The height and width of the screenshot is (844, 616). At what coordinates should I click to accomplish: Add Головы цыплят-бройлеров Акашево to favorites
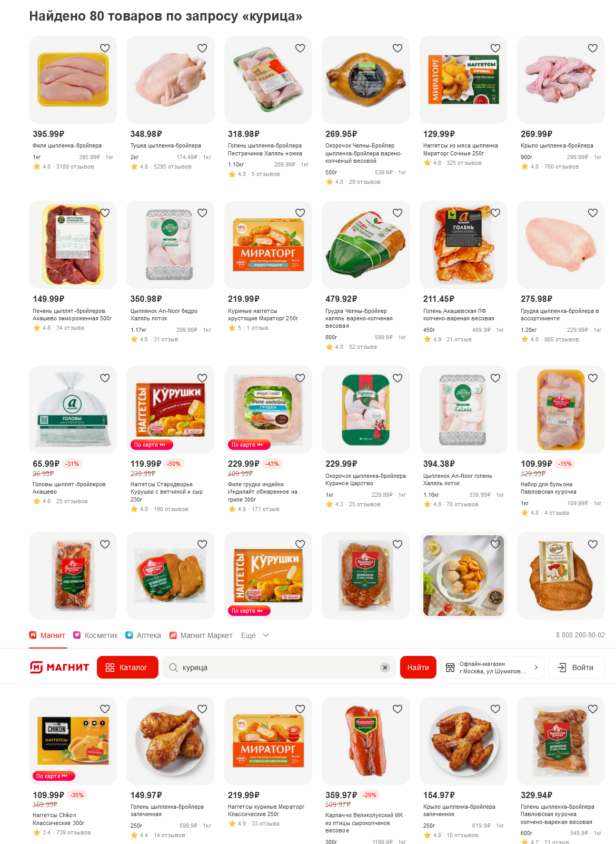105,378
